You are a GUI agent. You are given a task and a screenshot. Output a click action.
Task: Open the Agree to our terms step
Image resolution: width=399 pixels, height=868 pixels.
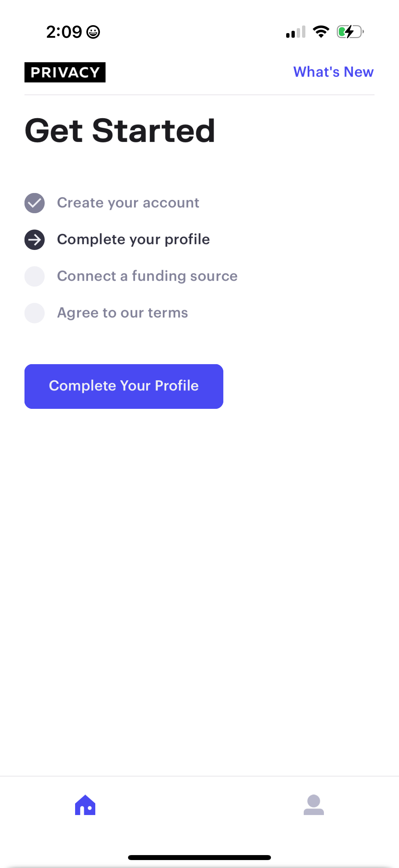pyautogui.click(x=122, y=313)
